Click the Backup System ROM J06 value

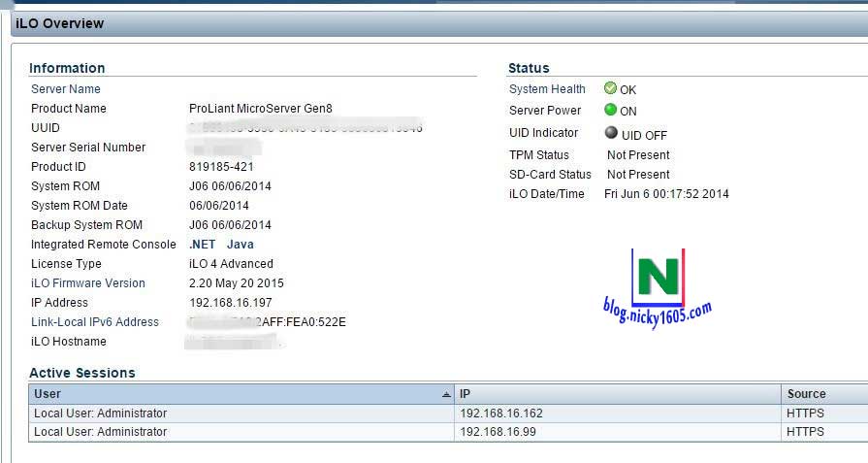point(230,225)
